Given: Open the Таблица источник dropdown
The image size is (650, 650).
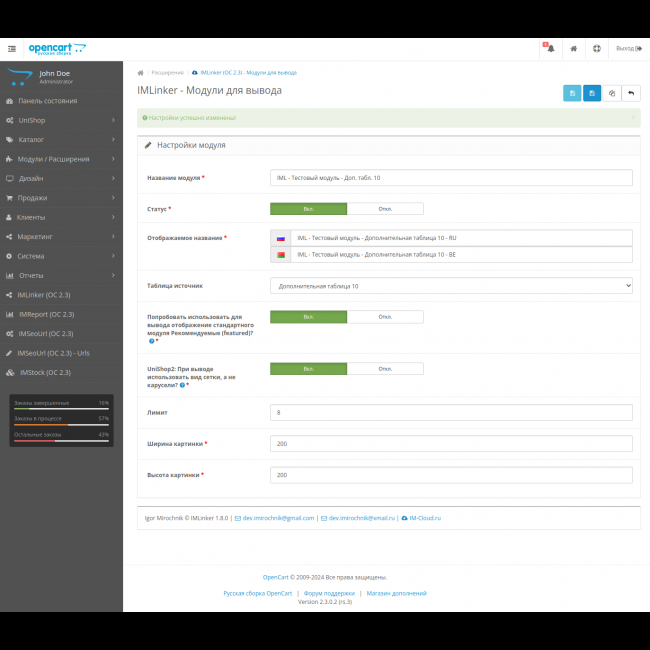Looking at the screenshot, I should [451, 286].
